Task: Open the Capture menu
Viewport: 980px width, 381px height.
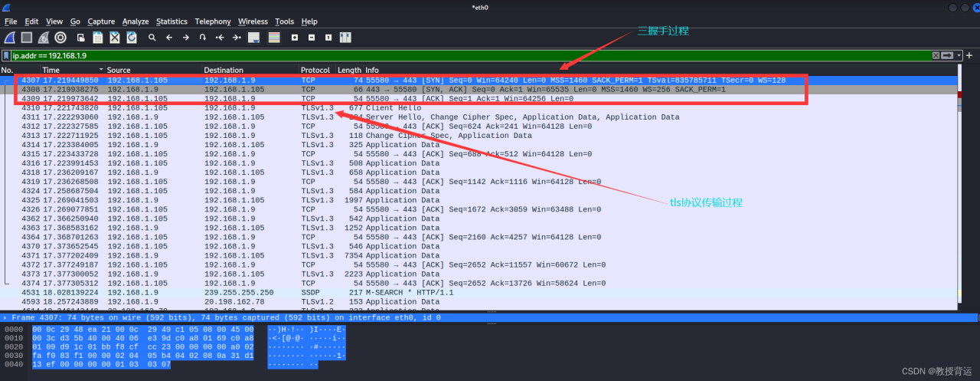Action: point(101,21)
